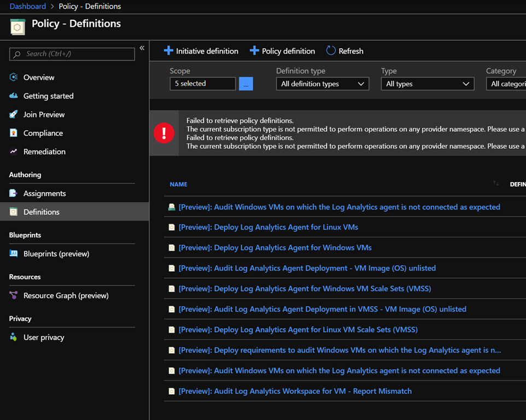Click the Join Preview rocket icon
526x420 pixels.
click(14, 114)
